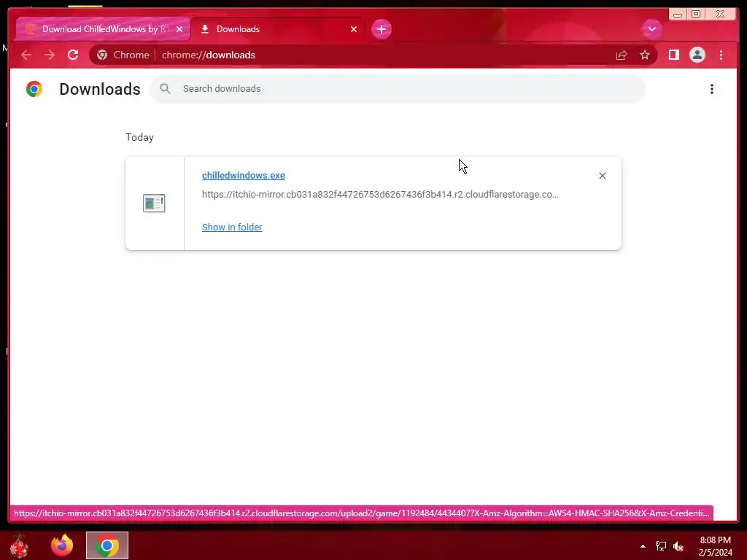
Task: Focus the Search downloads field
Action: pos(398,88)
